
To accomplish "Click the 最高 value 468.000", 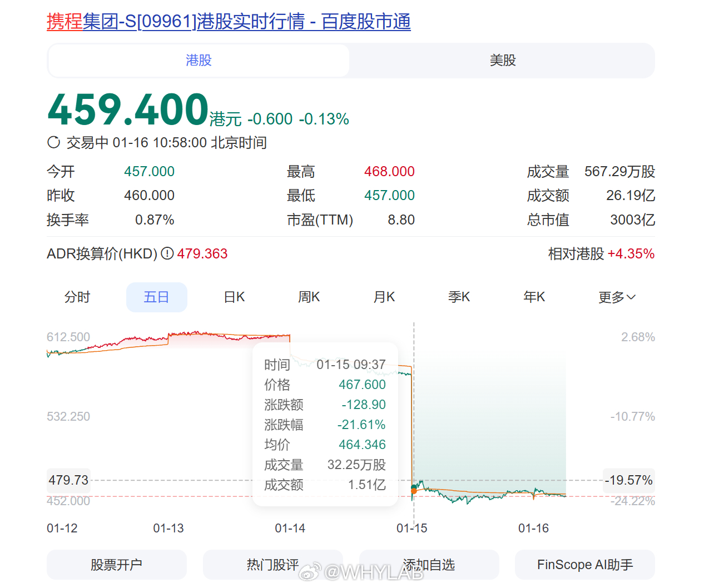I will [x=389, y=172].
